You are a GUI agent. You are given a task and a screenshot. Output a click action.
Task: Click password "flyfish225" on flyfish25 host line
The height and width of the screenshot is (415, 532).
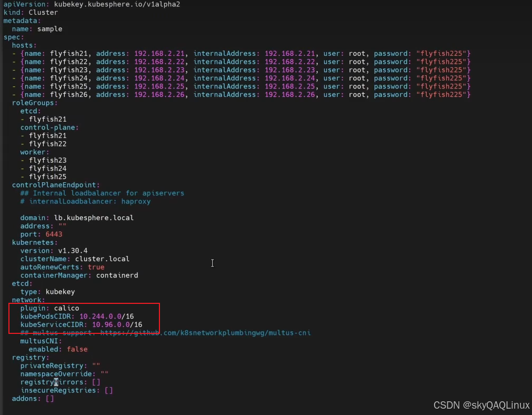click(441, 86)
